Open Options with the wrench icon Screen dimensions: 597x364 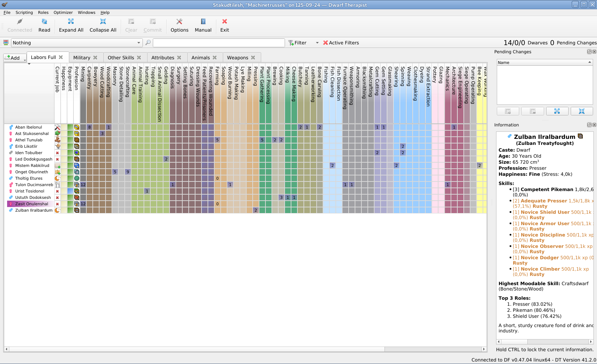[179, 22]
